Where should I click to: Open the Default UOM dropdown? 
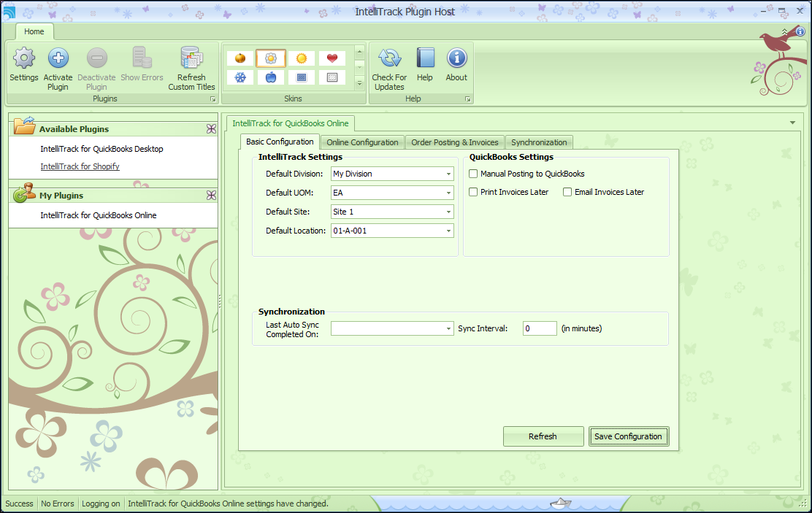coord(448,193)
